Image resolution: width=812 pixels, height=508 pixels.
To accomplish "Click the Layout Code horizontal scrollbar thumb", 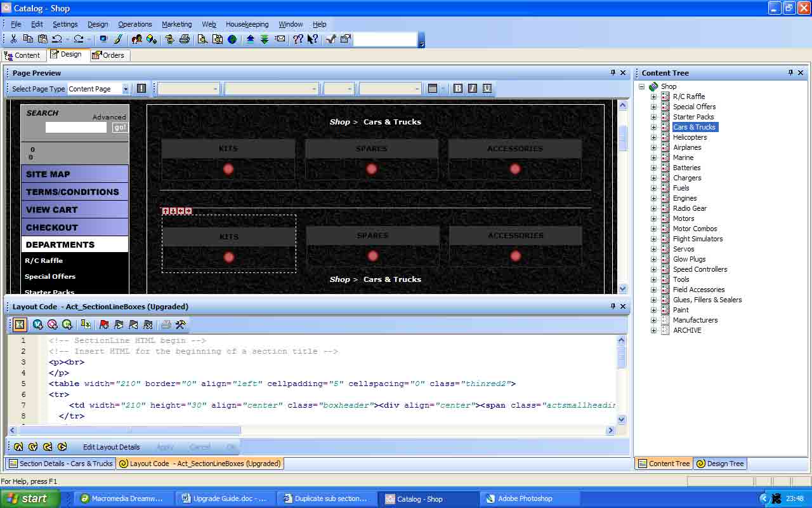I will 129,430.
